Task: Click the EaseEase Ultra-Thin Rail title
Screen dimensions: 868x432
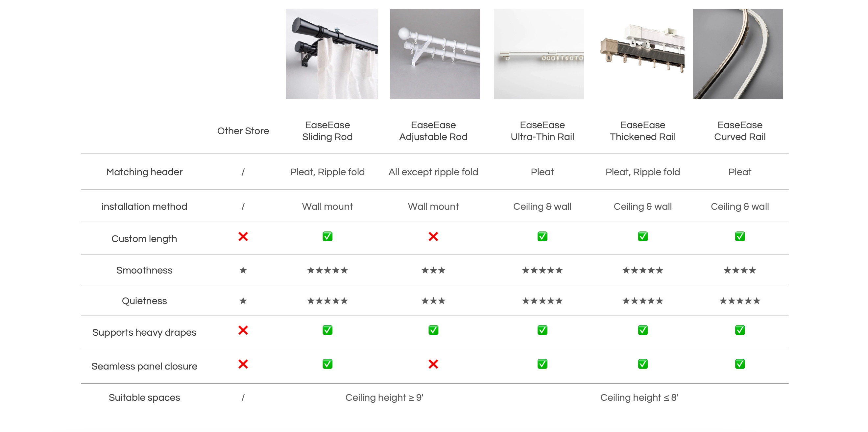Action: click(x=542, y=131)
